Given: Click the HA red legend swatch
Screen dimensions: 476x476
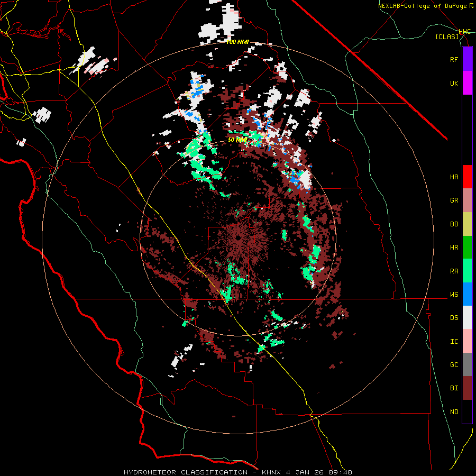Looking at the screenshot, I should [x=467, y=177].
